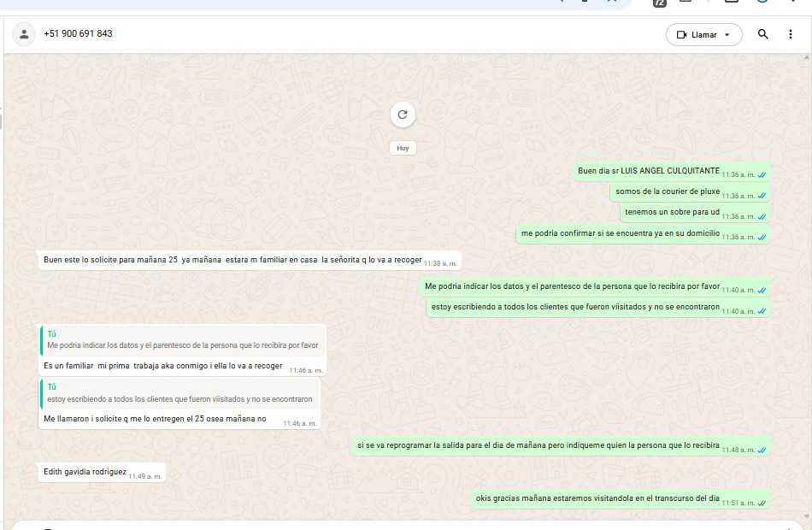Image resolution: width=812 pixels, height=530 pixels.
Task: Click the 'me podria confirmar si se encuentra' message
Action: pos(621,233)
